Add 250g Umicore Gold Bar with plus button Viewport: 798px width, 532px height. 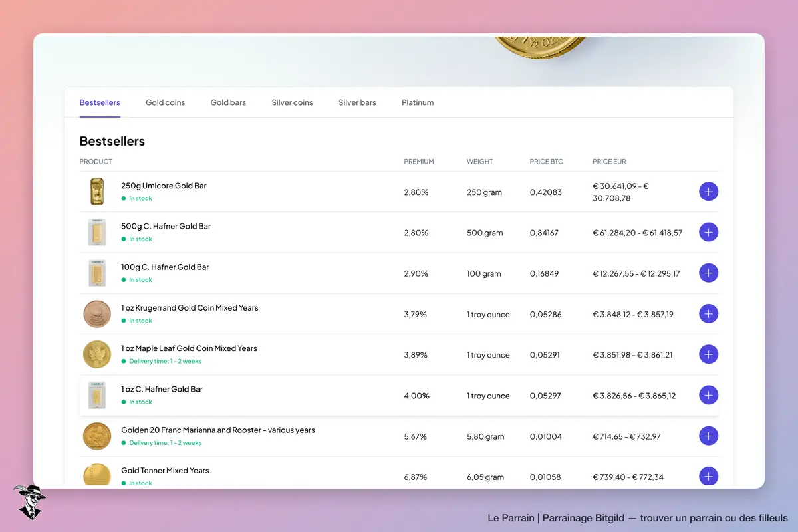709,192
